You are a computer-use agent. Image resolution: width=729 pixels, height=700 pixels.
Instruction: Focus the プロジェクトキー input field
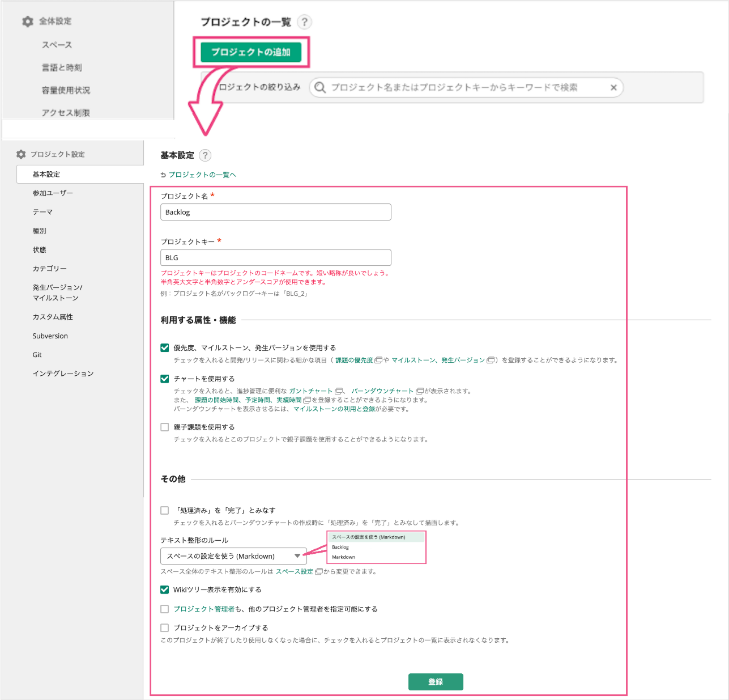[x=276, y=258]
